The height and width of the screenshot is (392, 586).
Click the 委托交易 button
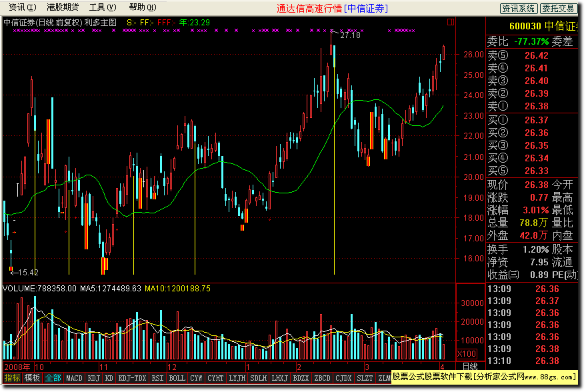pos(559,8)
